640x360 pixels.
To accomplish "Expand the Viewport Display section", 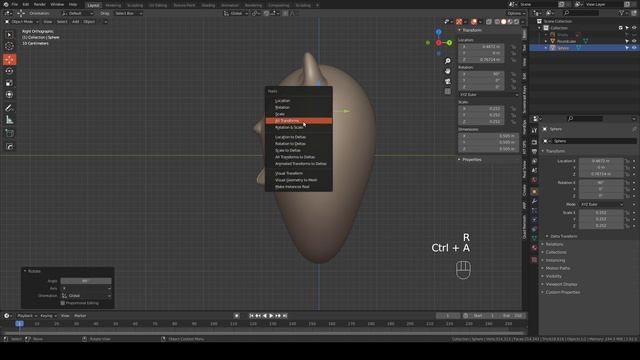I will [561, 284].
